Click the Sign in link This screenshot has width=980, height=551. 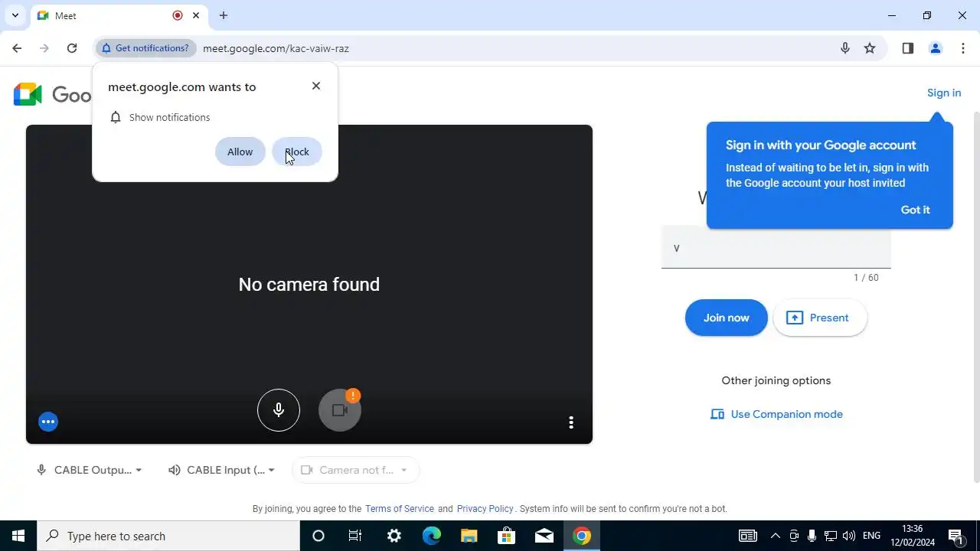(x=944, y=93)
